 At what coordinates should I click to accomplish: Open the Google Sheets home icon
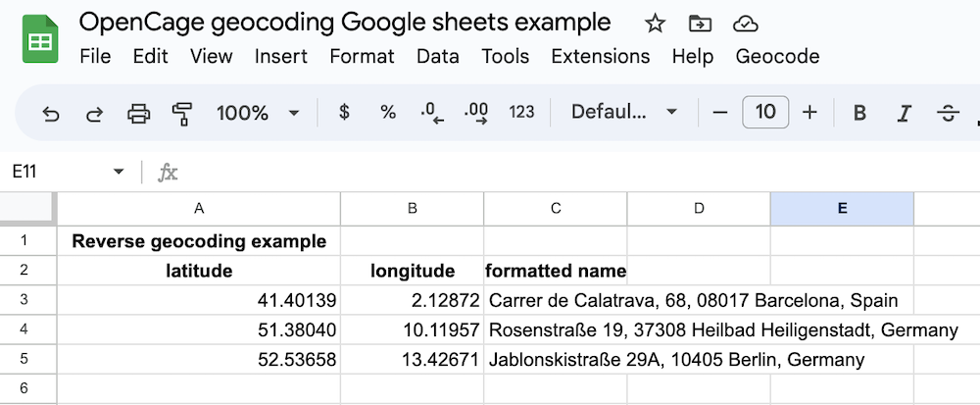[40, 39]
